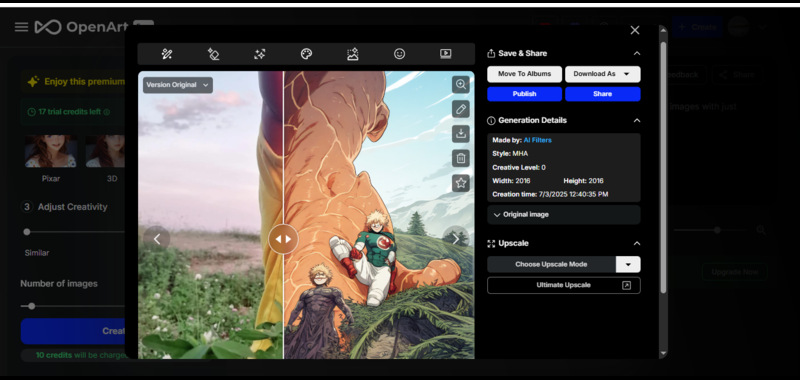Click the star favorite icon on image
The height and width of the screenshot is (380, 800).
[x=461, y=183]
